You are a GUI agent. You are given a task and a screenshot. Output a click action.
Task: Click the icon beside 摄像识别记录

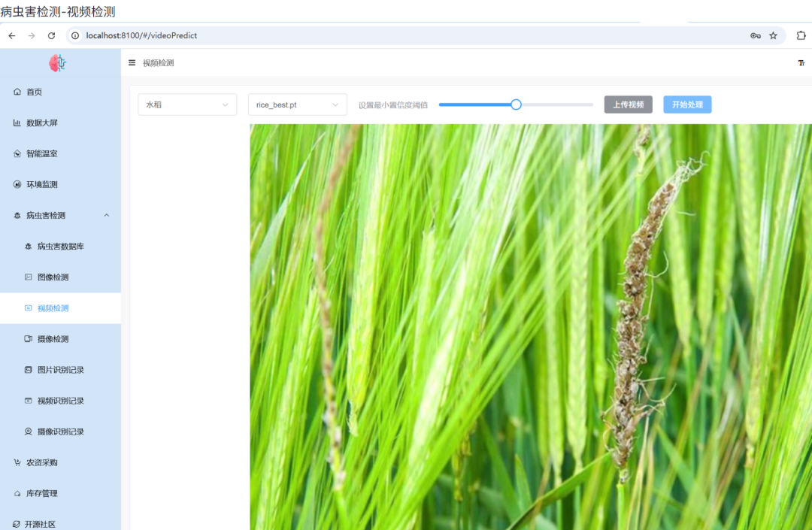pos(28,432)
